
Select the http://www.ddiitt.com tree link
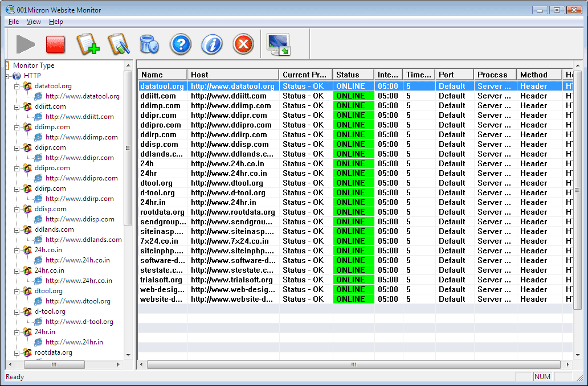point(77,116)
